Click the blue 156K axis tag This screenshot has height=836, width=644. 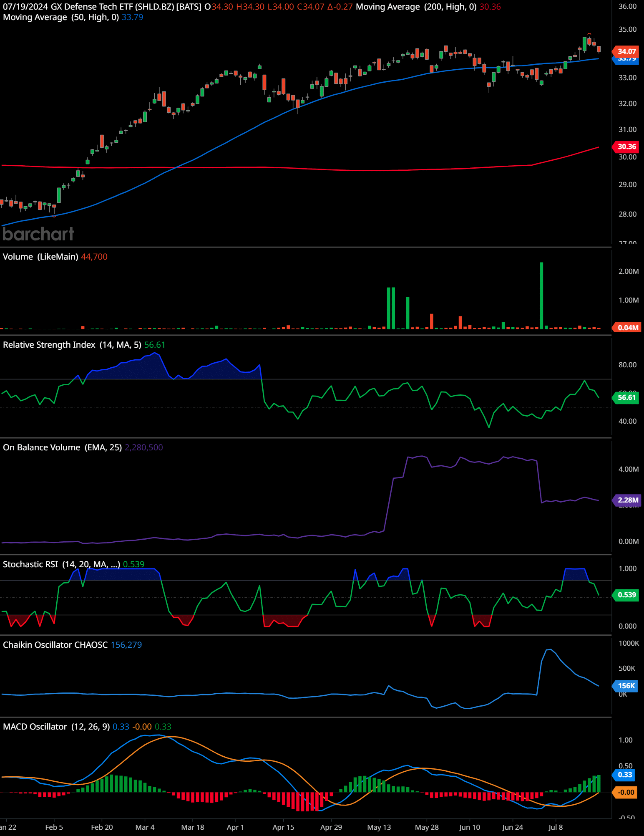626,686
